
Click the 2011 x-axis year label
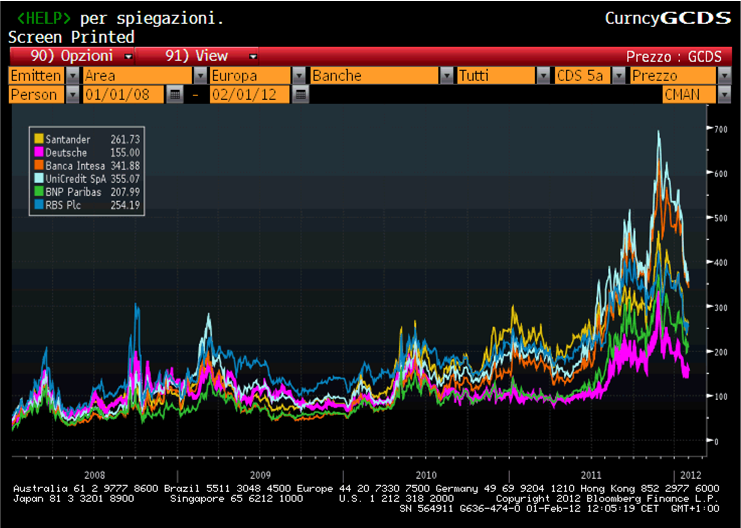tap(591, 475)
